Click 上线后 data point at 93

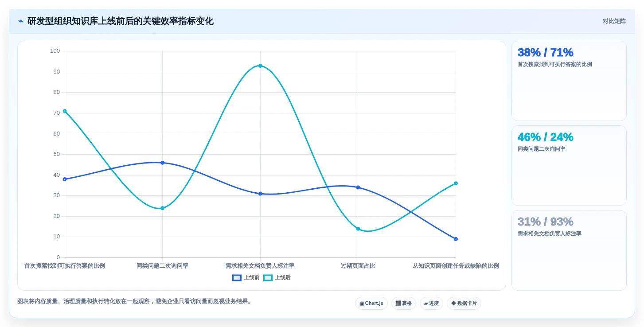tap(260, 66)
